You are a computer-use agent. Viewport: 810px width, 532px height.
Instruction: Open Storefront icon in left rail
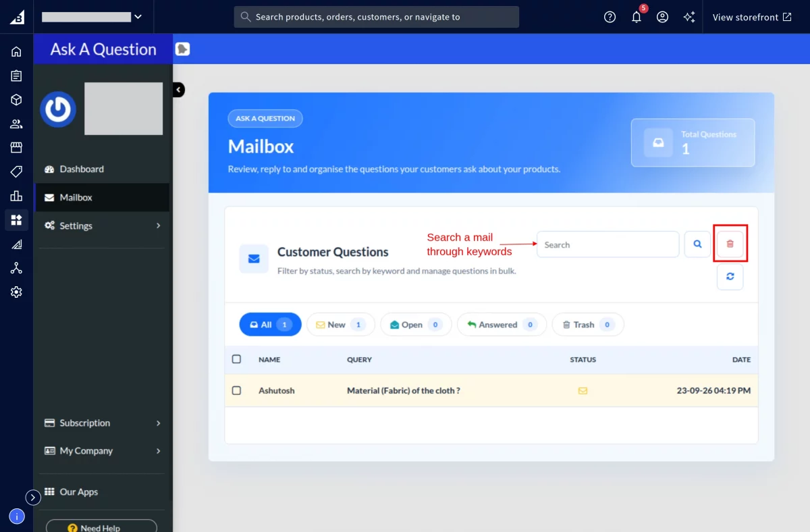click(16, 147)
